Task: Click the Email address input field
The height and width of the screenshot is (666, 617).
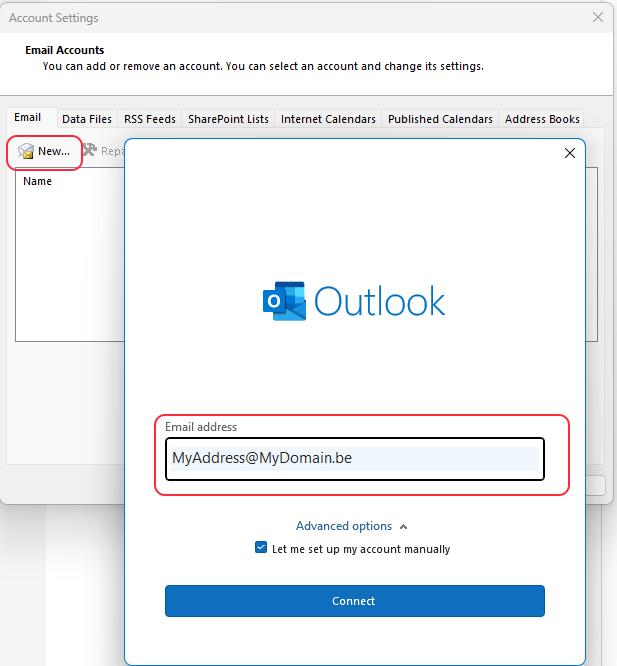Action: point(355,459)
